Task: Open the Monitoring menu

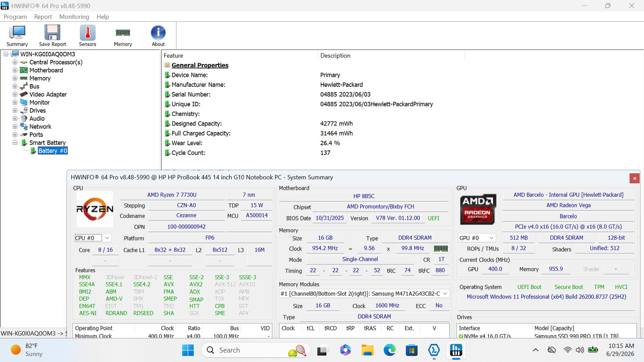Action: 74,16
